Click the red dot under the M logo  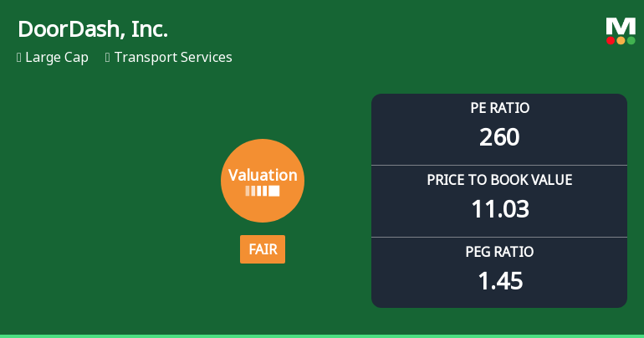click(611, 40)
